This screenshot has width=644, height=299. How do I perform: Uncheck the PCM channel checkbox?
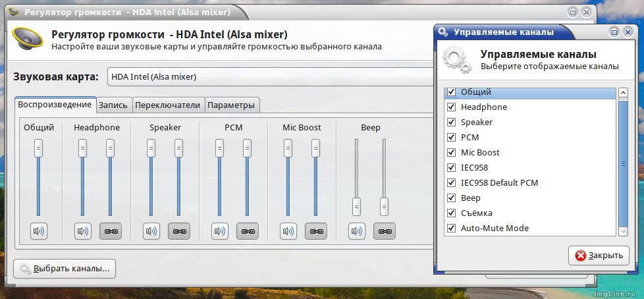click(451, 137)
